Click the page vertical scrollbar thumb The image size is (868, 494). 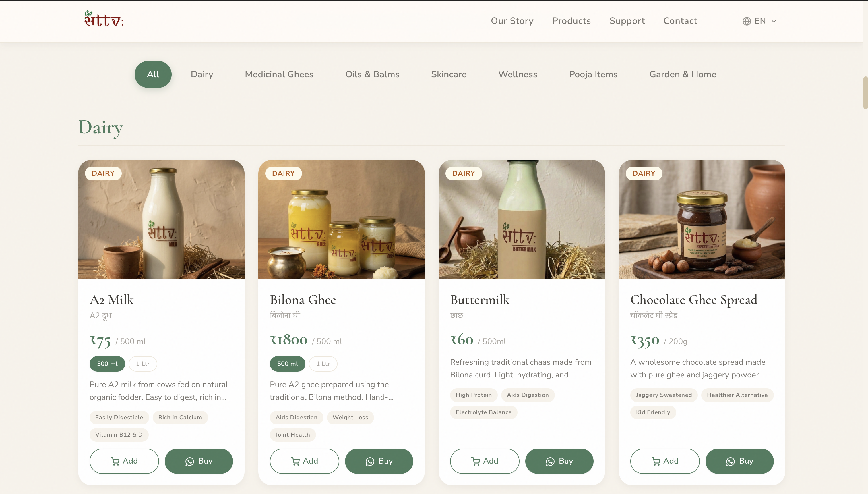[865, 92]
